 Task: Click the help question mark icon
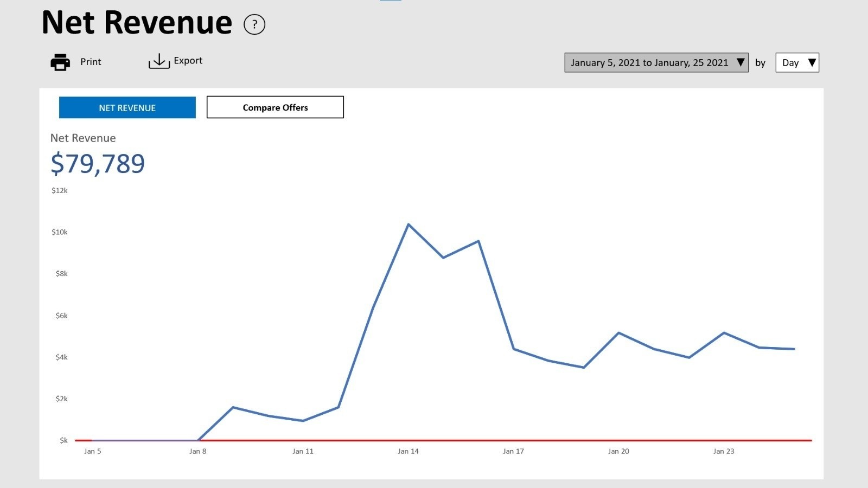254,24
